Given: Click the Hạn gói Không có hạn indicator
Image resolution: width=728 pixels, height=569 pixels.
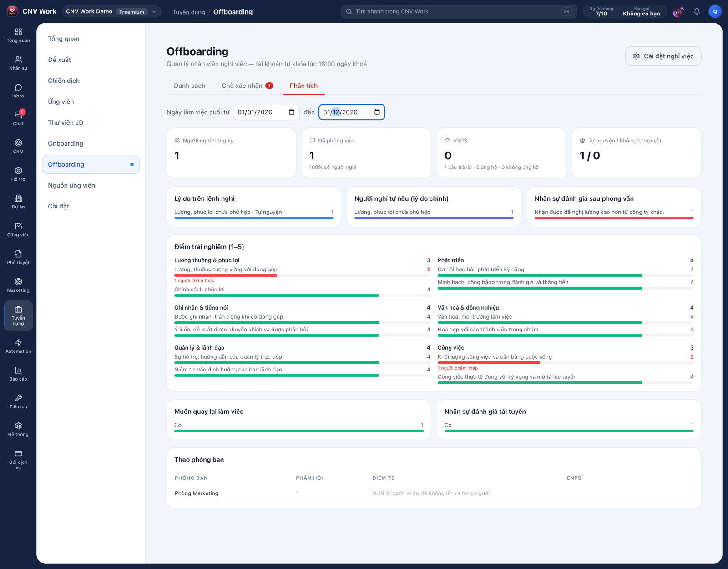Looking at the screenshot, I should [641, 11].
